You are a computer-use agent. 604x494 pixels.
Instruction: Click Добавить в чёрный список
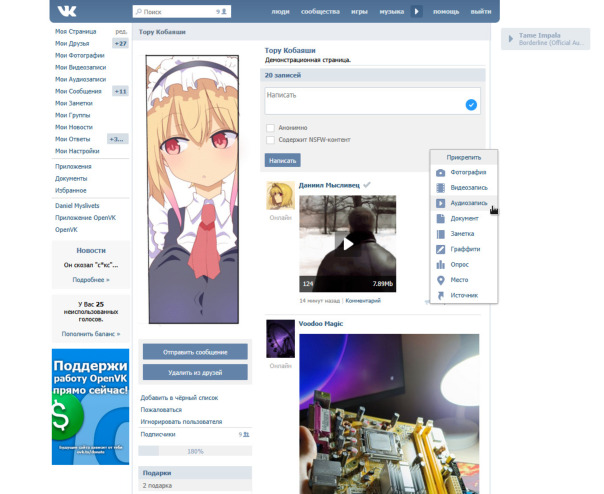(x=179, y=398)
